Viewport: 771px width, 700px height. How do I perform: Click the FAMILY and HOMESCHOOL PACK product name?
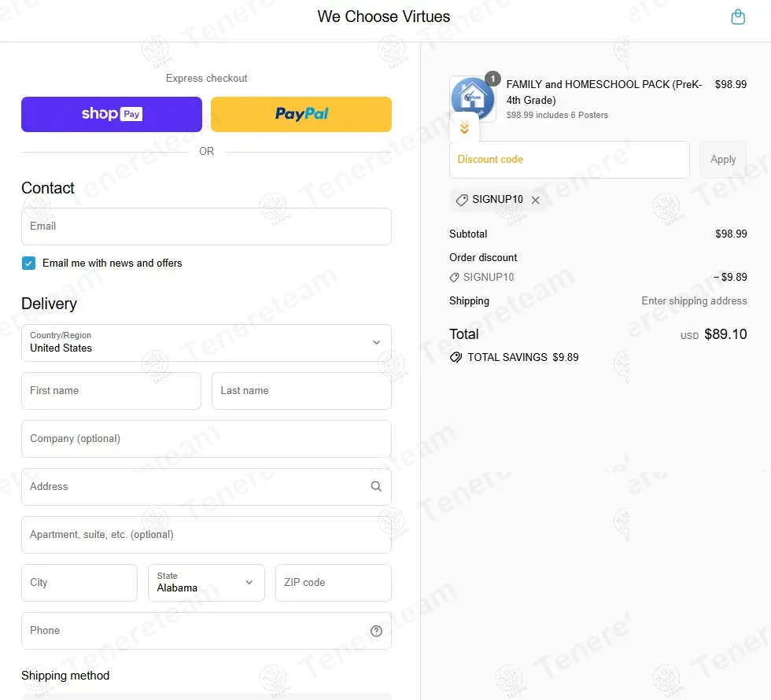[x=604, y=93]
